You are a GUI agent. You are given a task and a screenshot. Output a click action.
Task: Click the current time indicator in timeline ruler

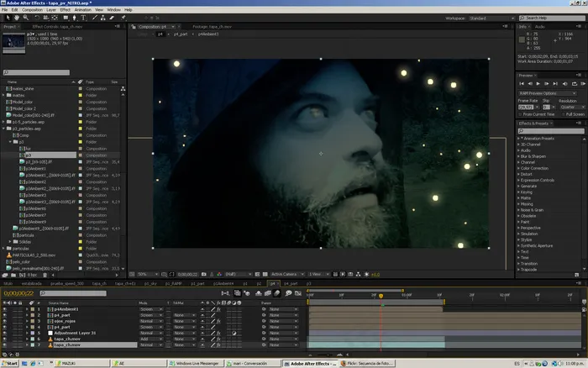[x=381, y=295]
